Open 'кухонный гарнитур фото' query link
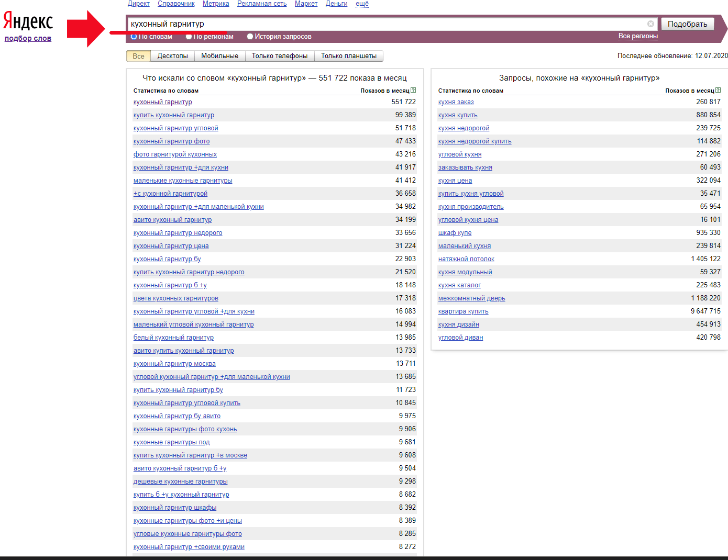This screenshot has width=728, height=560. 171,141
